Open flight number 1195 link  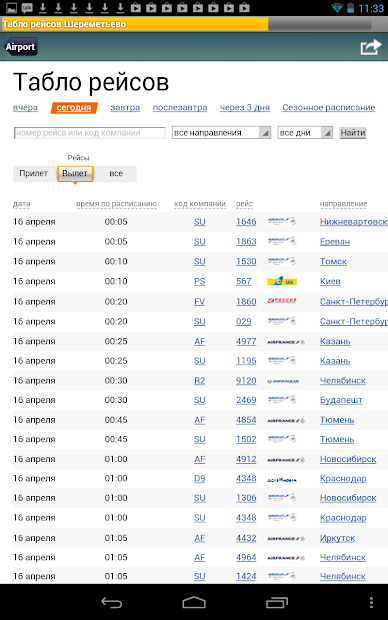(x=246, y=361)
